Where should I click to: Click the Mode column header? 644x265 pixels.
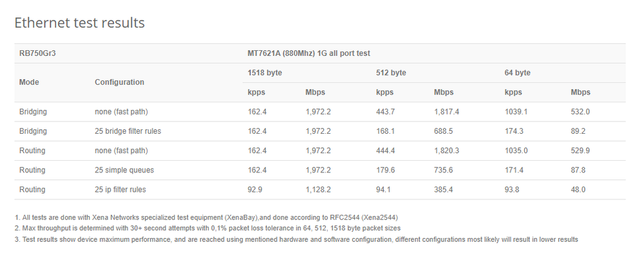(29, 82)
